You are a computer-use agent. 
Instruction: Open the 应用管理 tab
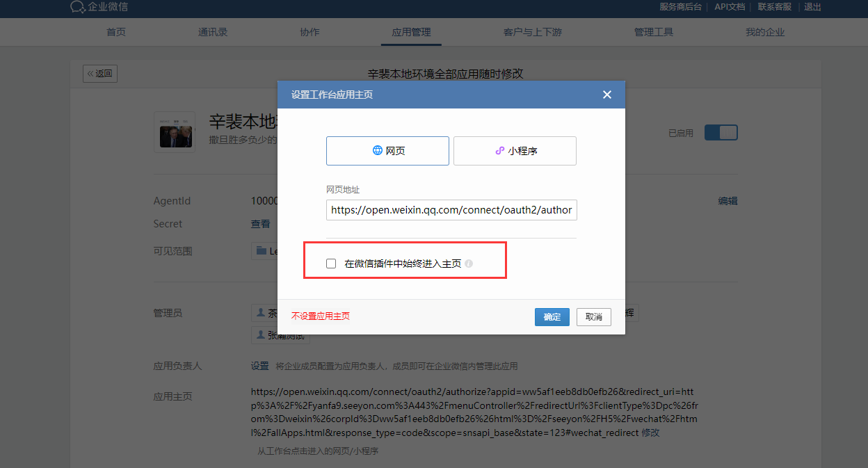(411, 32)
